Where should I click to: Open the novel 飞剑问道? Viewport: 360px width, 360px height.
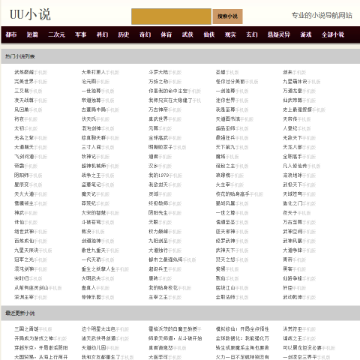(24, 156)
